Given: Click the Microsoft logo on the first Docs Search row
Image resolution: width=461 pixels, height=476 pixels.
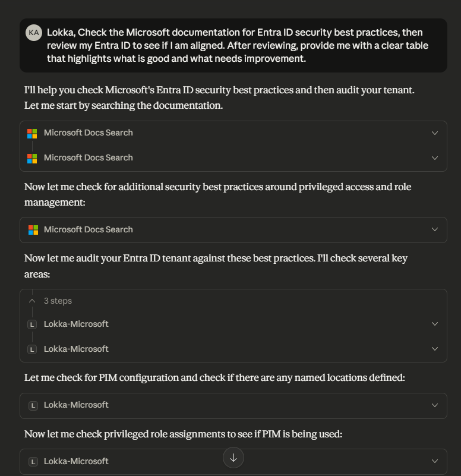Looking at the screenshot, I should 33,133.
